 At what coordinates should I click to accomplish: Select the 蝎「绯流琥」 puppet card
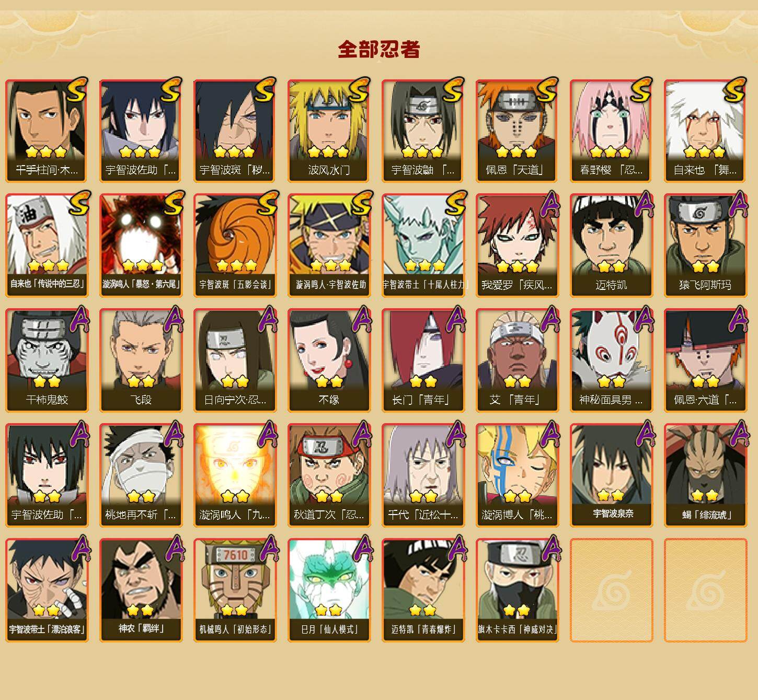coord(705,475)
